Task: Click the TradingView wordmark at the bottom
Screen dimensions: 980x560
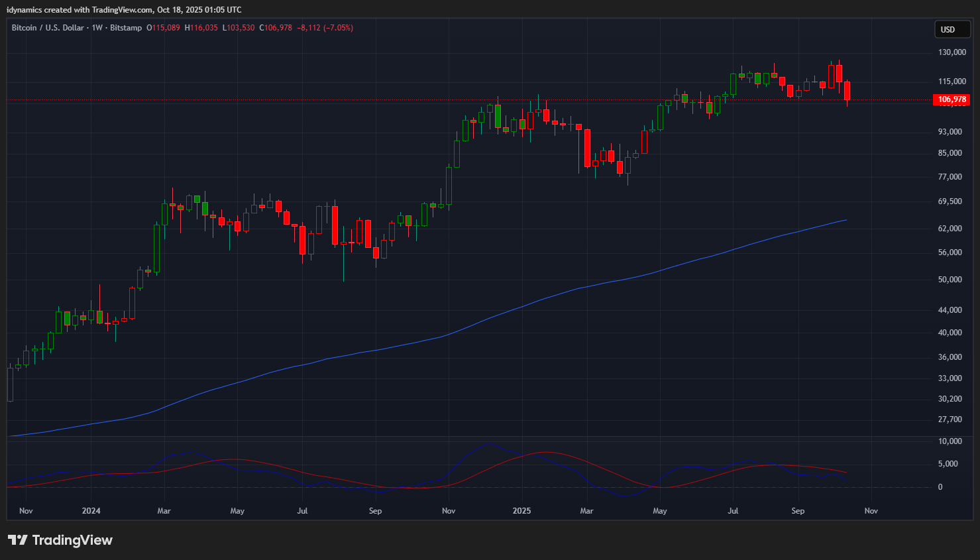Action: [72, 540]
